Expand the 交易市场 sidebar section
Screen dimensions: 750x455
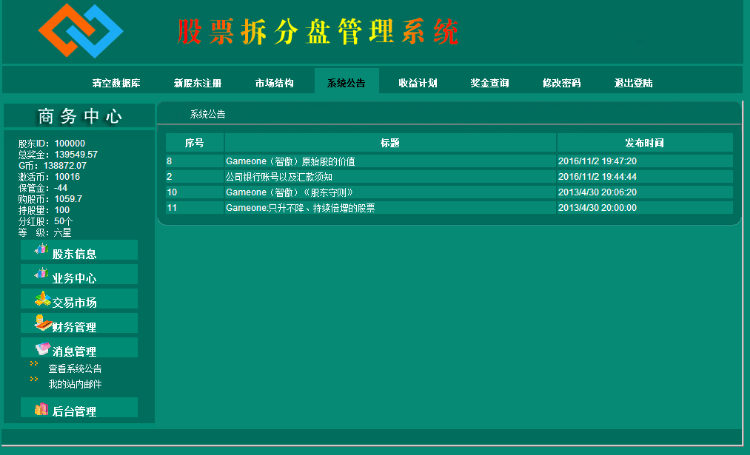click(x=79, y=299)
